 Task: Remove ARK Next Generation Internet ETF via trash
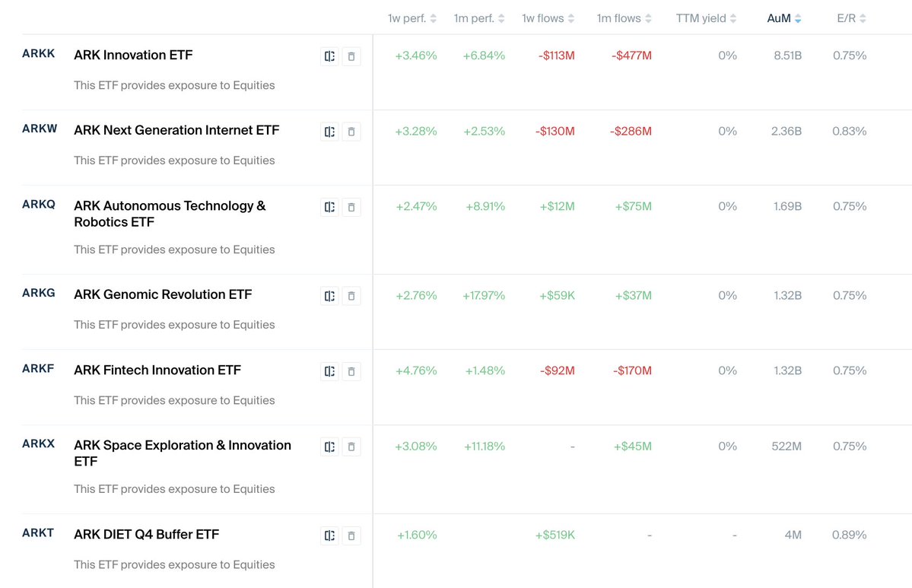coord(351,132)
